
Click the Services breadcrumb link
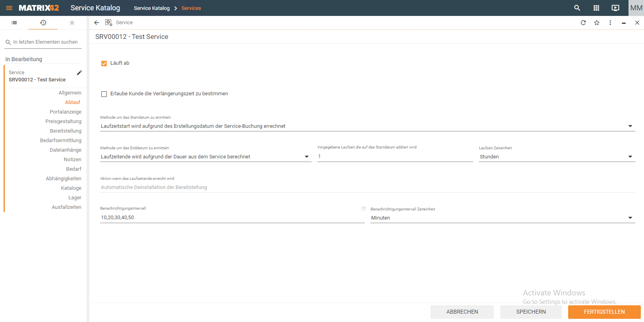pos(191,8)
